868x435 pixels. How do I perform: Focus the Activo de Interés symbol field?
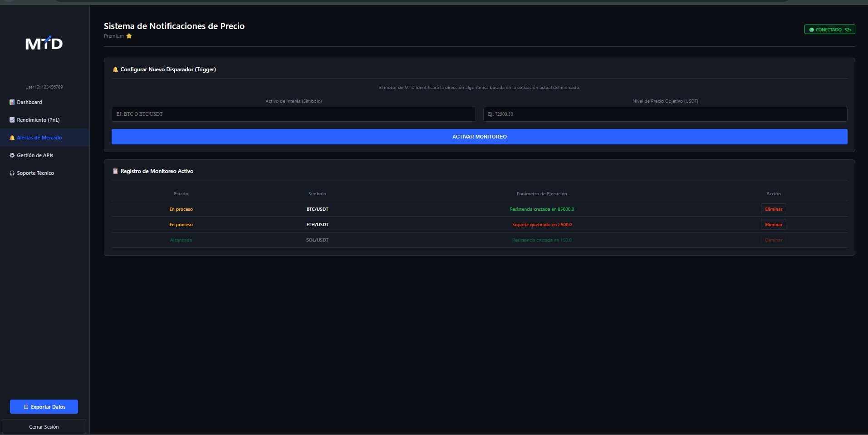pyautogui.click(x=293, y=114)
